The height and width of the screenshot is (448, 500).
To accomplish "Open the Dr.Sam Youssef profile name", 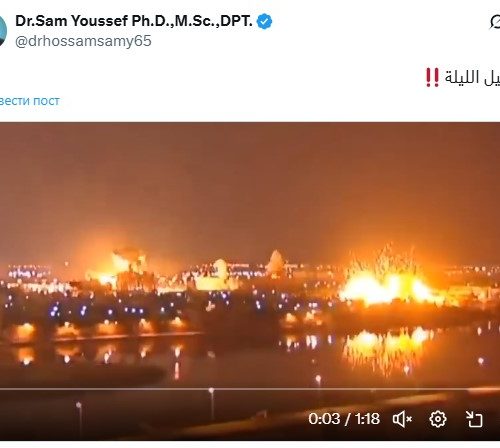I will tap(134, 21).
